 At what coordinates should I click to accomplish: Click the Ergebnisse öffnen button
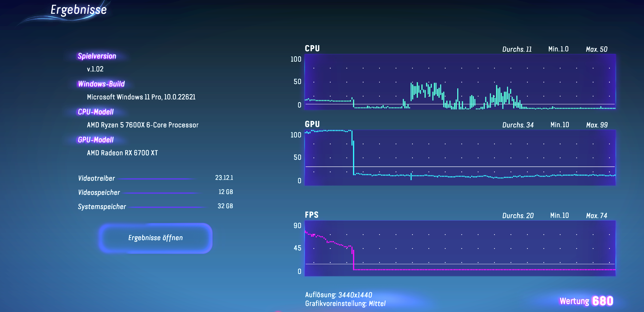point(155,238)
